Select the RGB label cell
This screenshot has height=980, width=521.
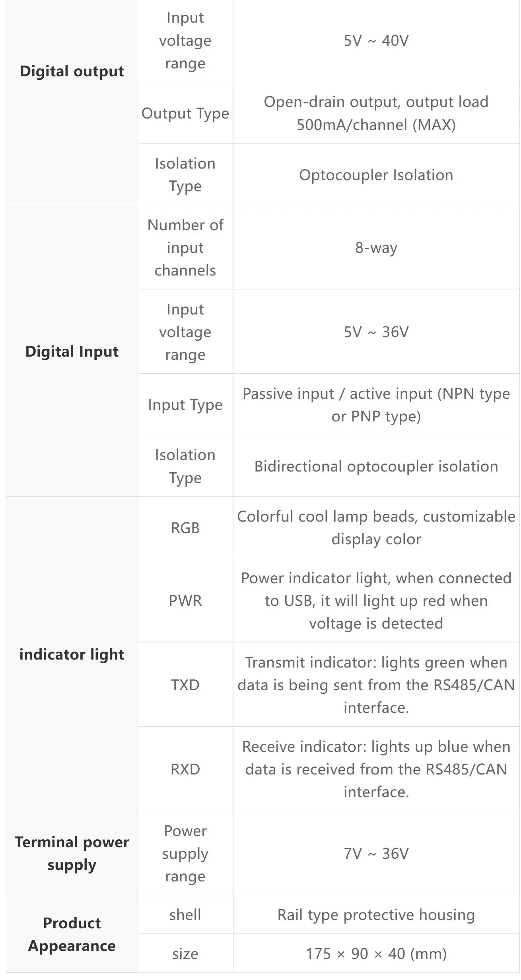pyautogui.click(x=185, y=528)
